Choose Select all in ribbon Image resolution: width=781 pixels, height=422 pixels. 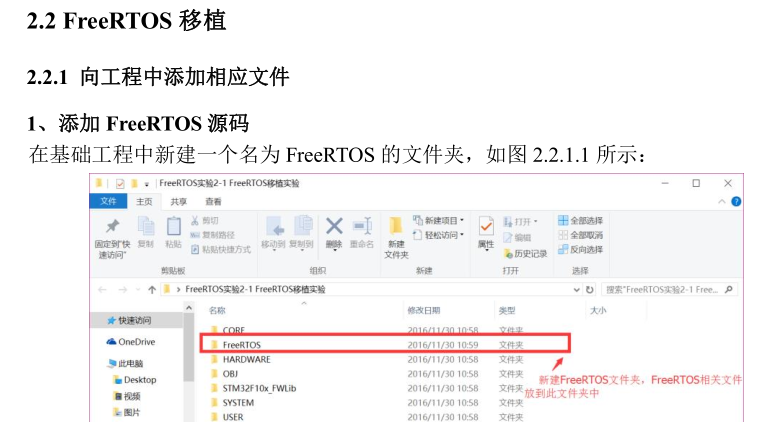(x=581, y=220)
